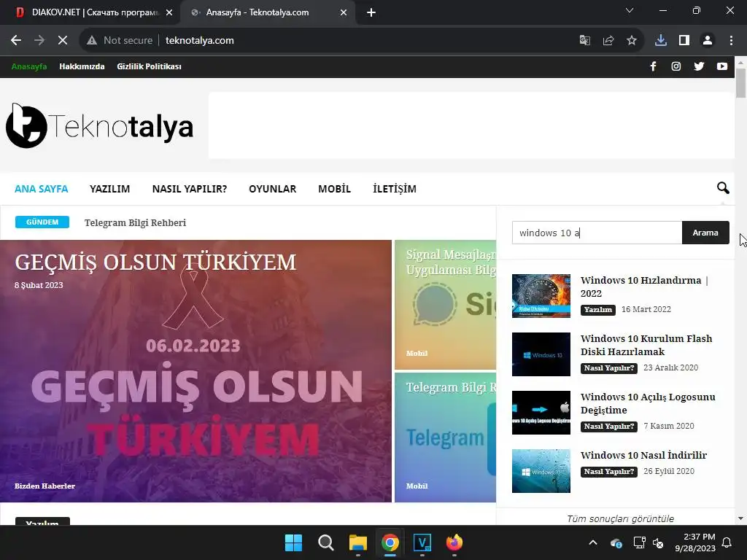This screenshot has height=560, width=747.
Task: Open the OYUNLAR menu item
Action: click(273, 189)
